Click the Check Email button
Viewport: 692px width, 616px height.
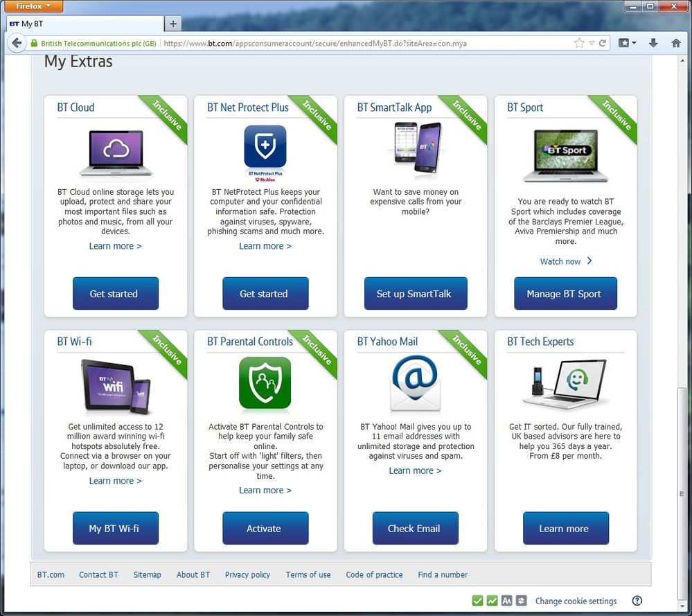tap(416, 528)
